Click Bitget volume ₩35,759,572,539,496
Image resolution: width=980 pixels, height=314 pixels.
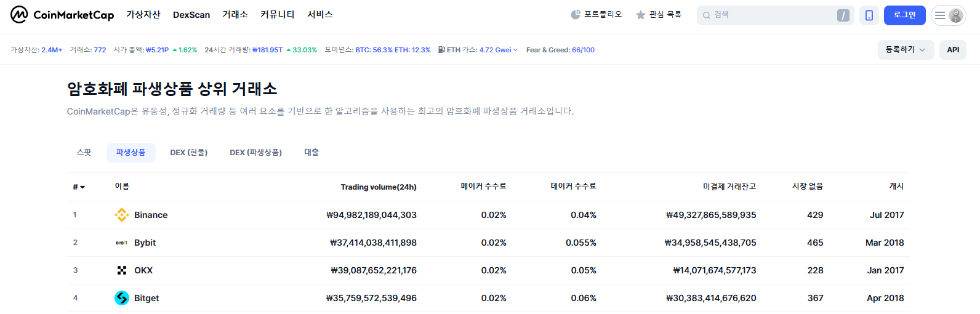coord(371,298)
